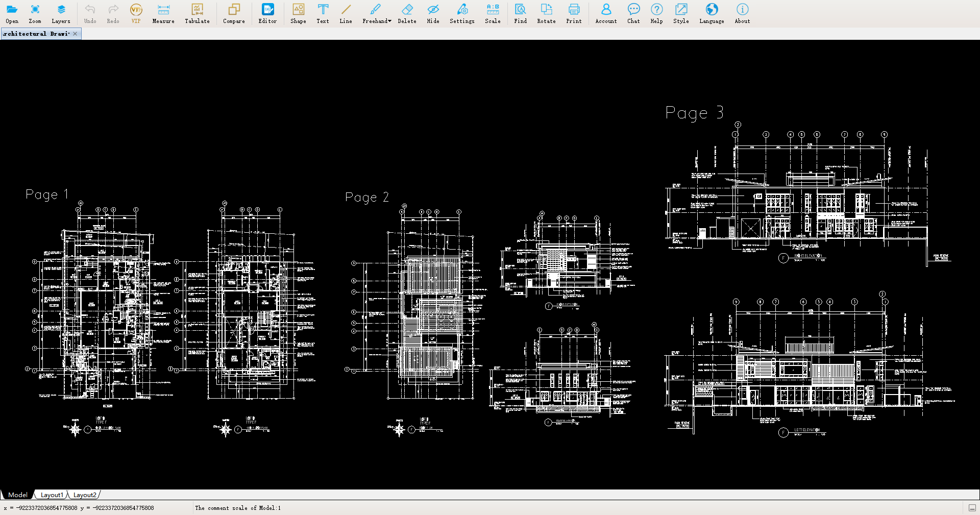The width and height of the screenshot is (980, 515).
Task: Open the Account login button
Action: 606,13
